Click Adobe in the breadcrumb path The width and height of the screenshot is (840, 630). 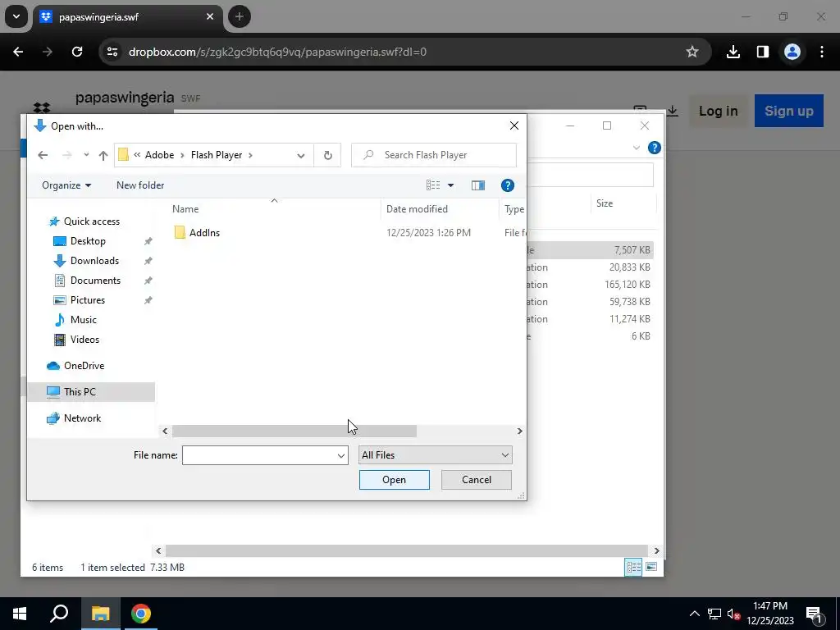coord(160,155)
